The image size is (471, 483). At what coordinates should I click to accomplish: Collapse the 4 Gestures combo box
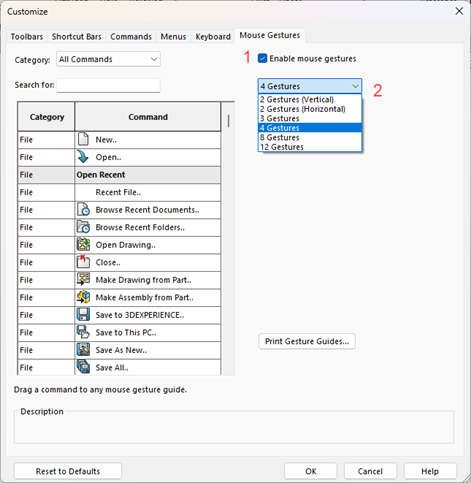[x=310, y=86]
